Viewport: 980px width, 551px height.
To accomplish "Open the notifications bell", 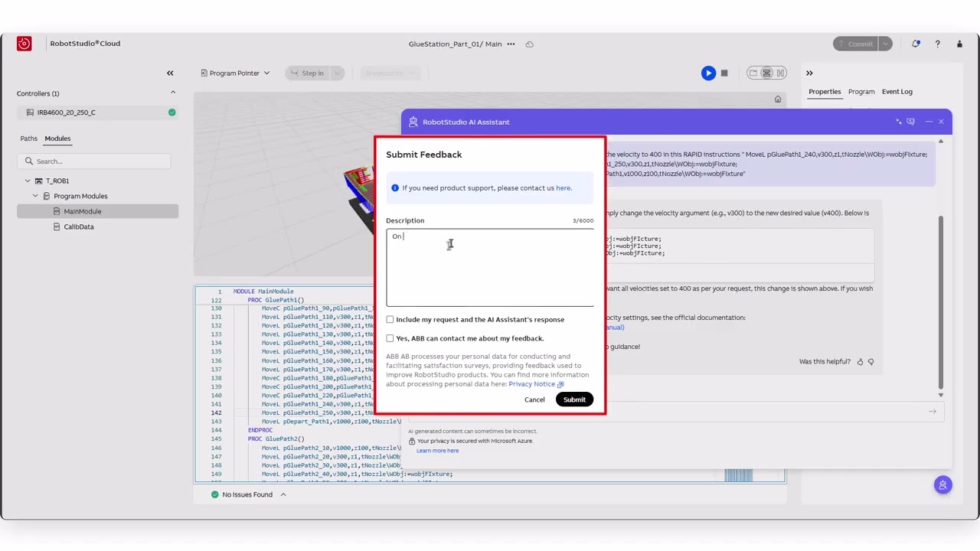I will [x=916, y=44].
